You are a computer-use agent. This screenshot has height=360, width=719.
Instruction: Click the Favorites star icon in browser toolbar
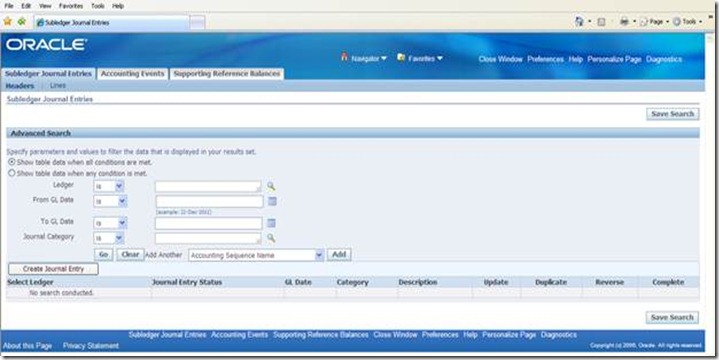(x=7, y=22)
